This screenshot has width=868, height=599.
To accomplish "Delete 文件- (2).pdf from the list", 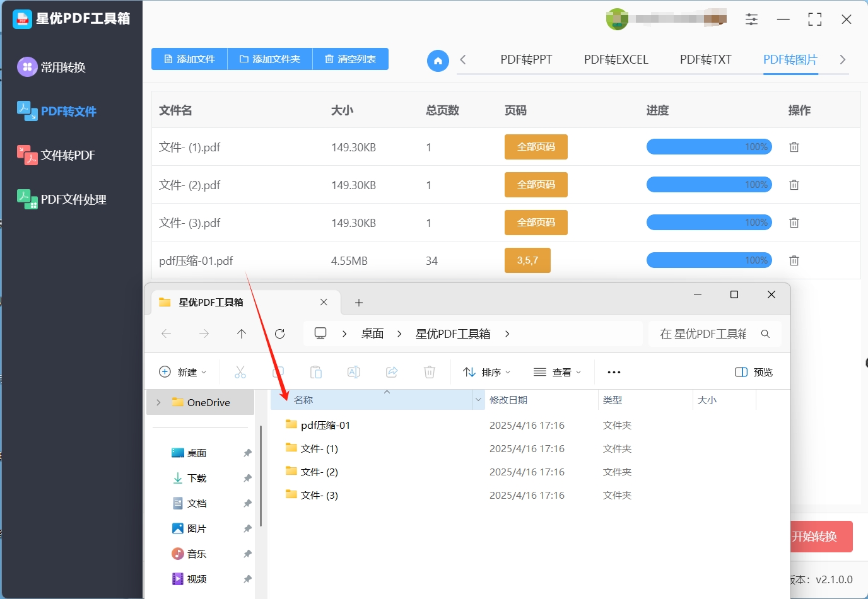I will point(794,185).
